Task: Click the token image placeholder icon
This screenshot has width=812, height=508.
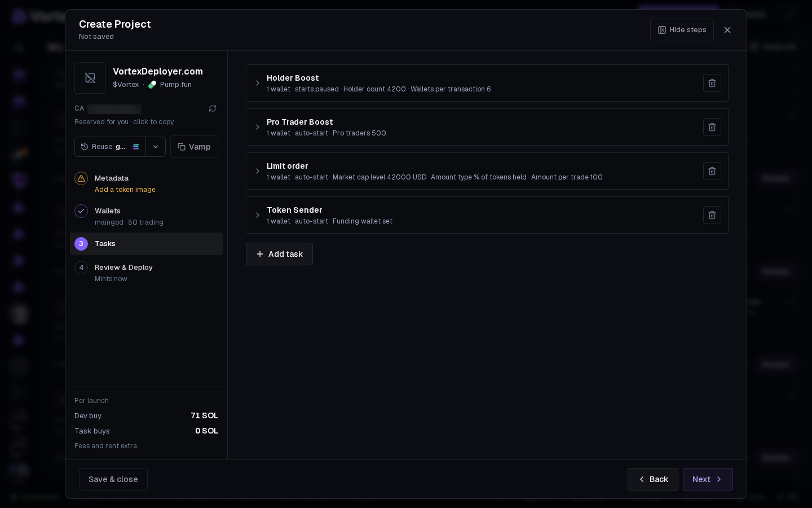Action: (x=90, y=78)
